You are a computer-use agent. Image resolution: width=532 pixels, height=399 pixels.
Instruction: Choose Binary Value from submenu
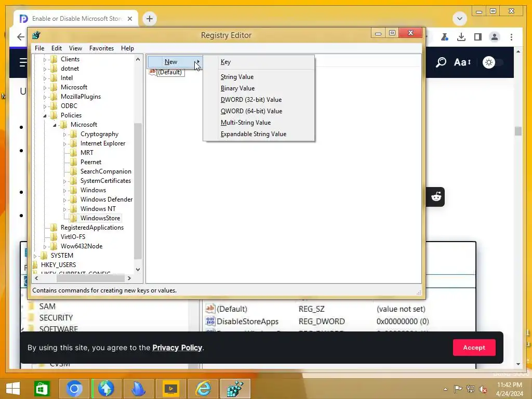pyautogui.click(x=259, y=88)
